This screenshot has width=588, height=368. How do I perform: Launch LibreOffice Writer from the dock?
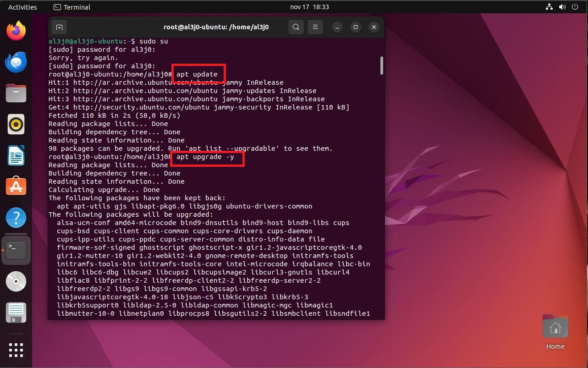(16, 155)
